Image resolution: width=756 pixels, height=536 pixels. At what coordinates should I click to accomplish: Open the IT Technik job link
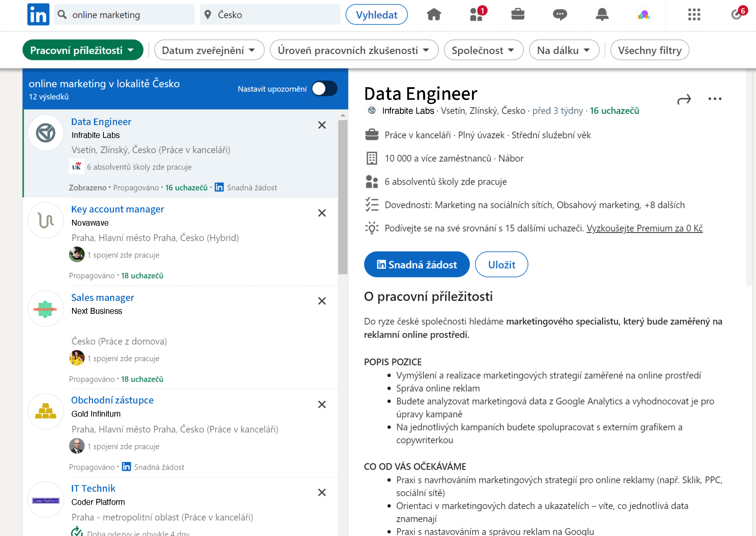point(93,488)
